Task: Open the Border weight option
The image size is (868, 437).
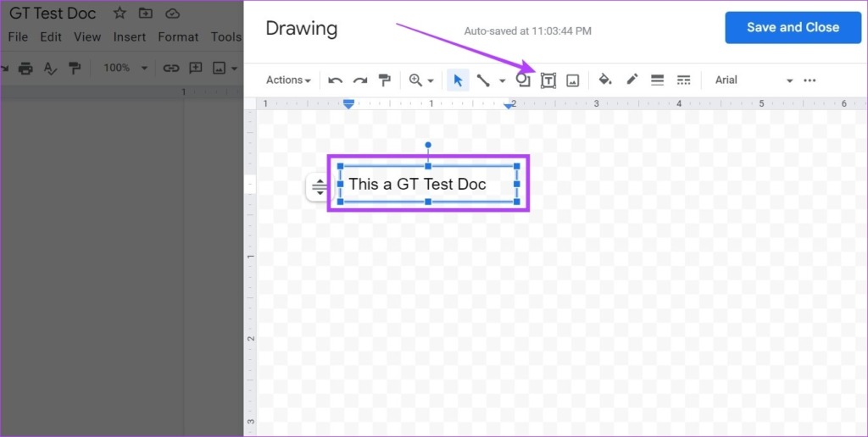Action: [657, 80]
